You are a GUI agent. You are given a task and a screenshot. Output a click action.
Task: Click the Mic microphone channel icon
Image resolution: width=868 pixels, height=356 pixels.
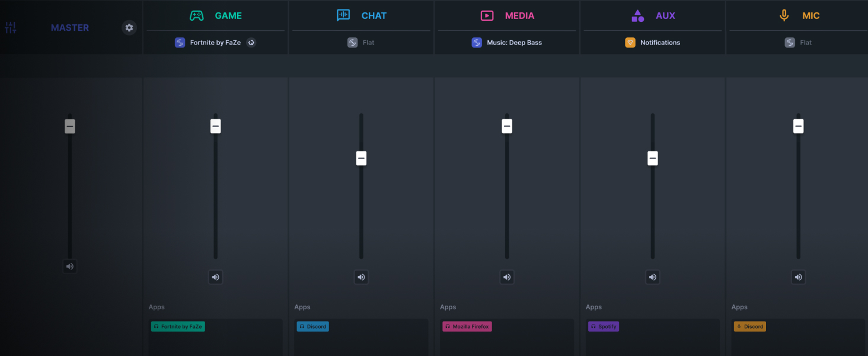click(x=784, y=15)
